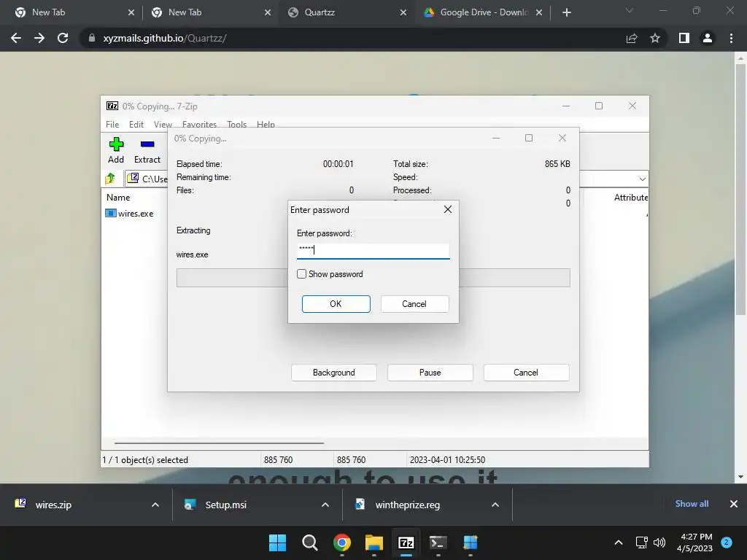Click the 7-Zip Extract toolbar icon
Image resolution: width=747 pixels, height=560 pixels.
147,144
